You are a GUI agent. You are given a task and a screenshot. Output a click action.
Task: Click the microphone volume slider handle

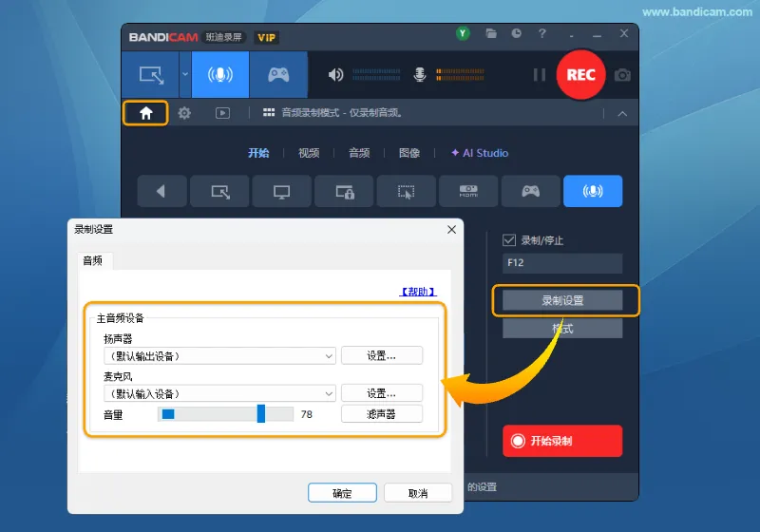pyautogui.click(x=260, y=414)
